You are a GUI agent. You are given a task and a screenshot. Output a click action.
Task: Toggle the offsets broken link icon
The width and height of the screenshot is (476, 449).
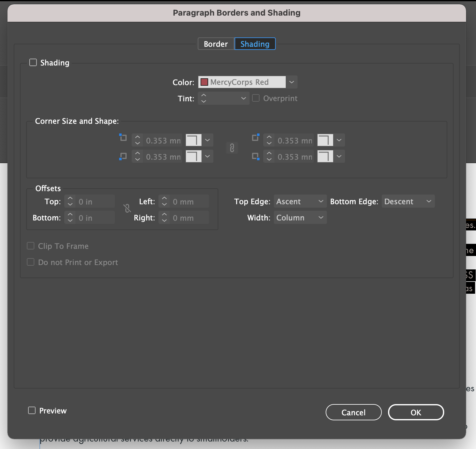point(127,208)
